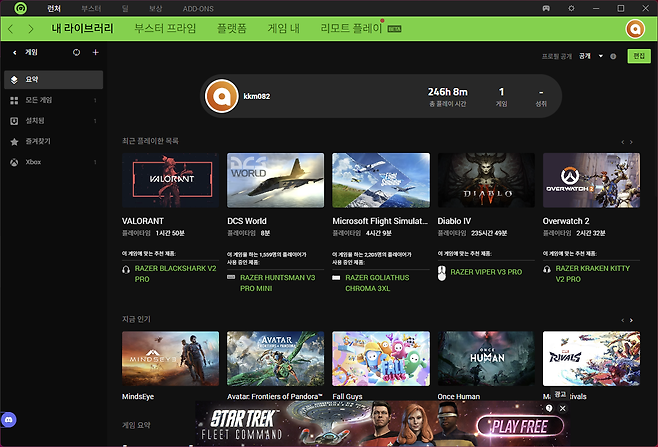Collapse the 게임 sidebar with the back chevron
The image size is (658, 447).
coord(14,52)
